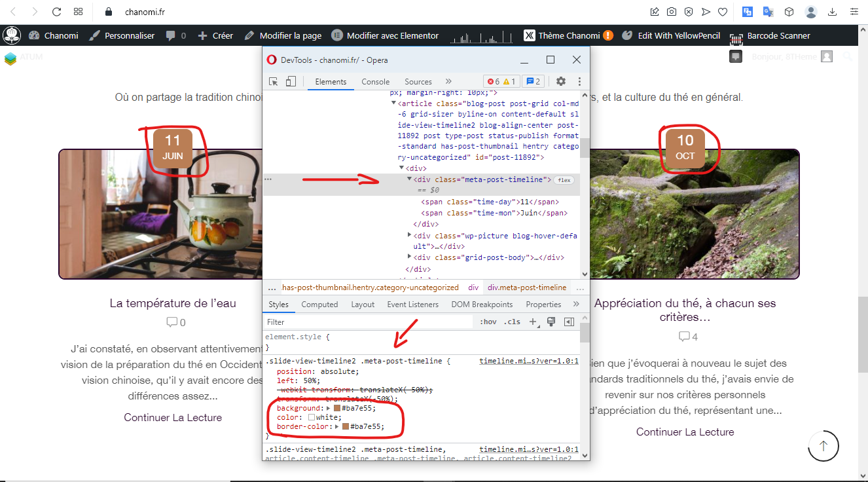868x482 pixels.
Task: Toggle the :hov element state option
Action: point(488,322)
